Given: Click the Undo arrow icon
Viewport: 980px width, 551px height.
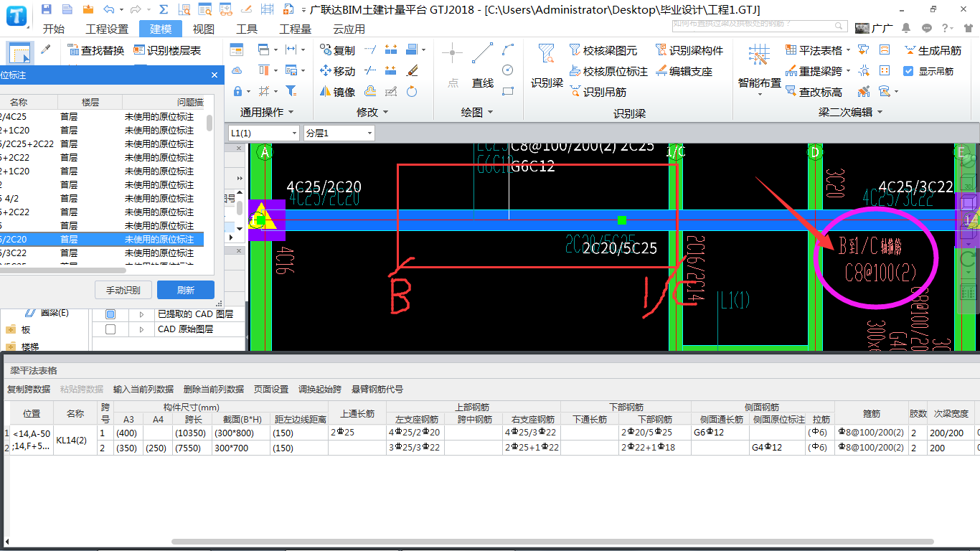Looking at the screenshot, I should tap(108, 9).
